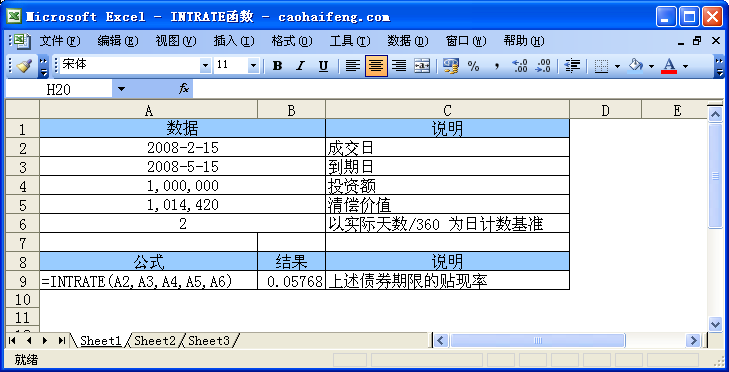Align text left
The width and height of the screenshot is (729, 372).
pos(353,66)
